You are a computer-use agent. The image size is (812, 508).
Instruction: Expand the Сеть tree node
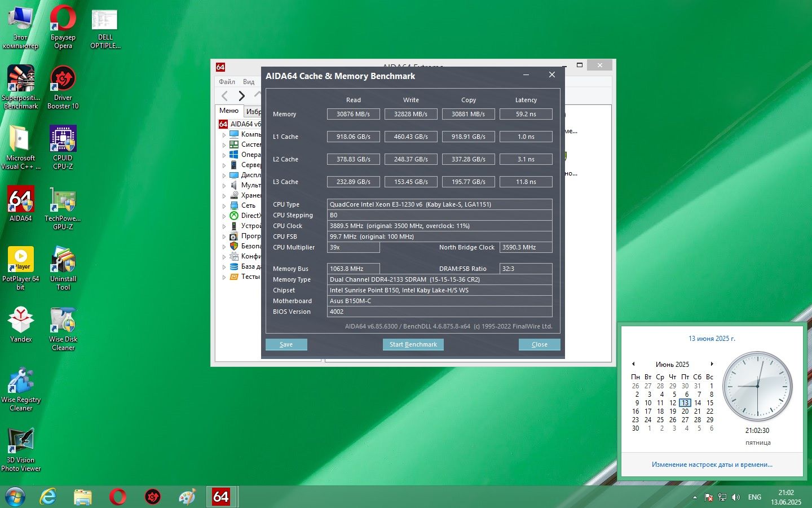[x=224, y=206]
